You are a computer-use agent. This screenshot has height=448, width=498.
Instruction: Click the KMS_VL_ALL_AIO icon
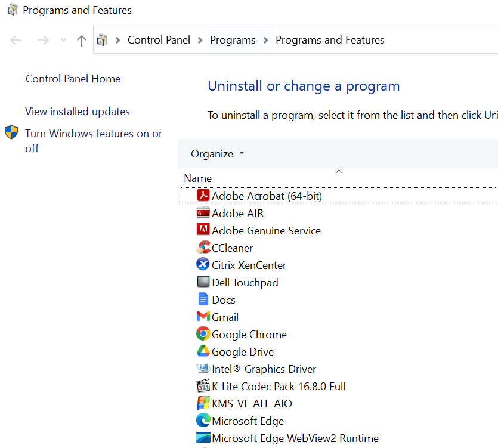203,403
